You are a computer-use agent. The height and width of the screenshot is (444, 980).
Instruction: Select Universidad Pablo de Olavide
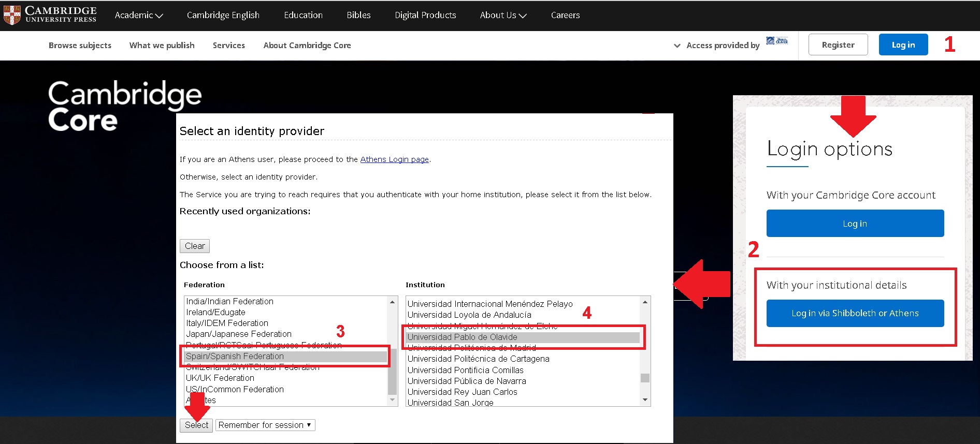pos(523,337)
